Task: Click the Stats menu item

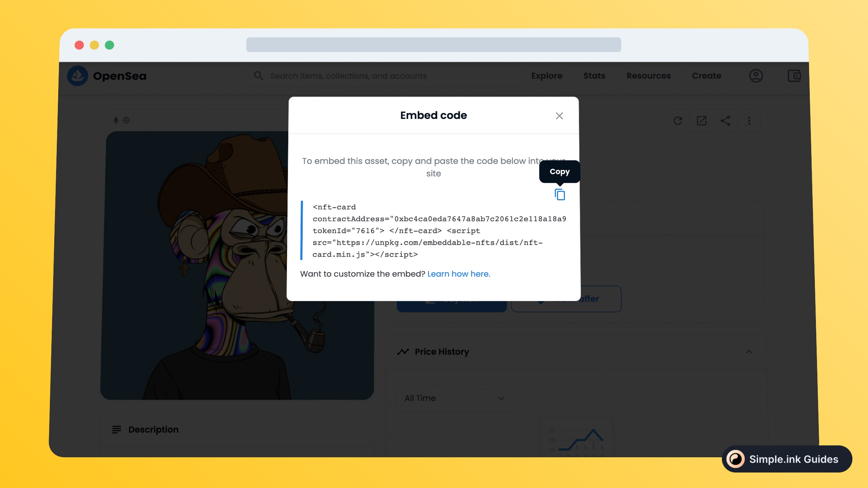Action: [594, 76]
